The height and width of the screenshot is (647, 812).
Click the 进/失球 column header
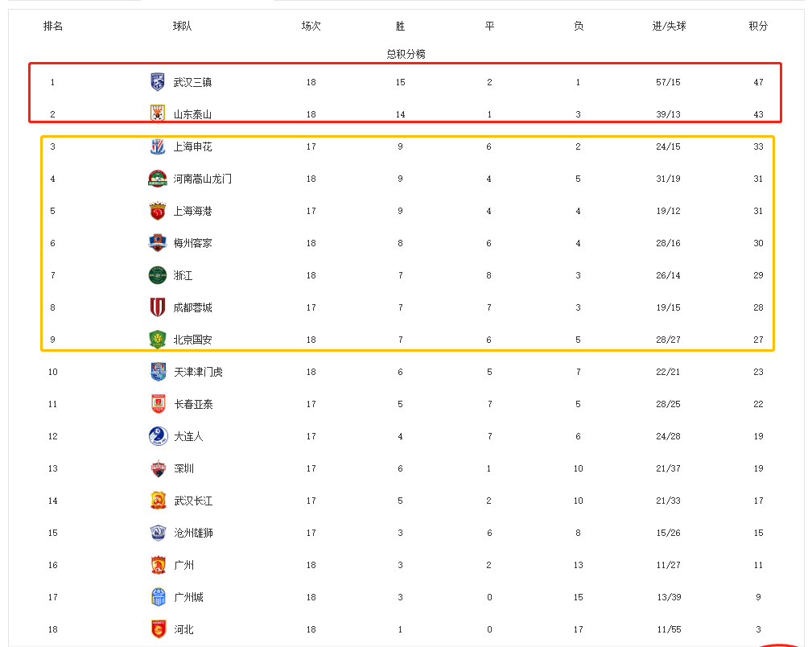tap(669, 26)
